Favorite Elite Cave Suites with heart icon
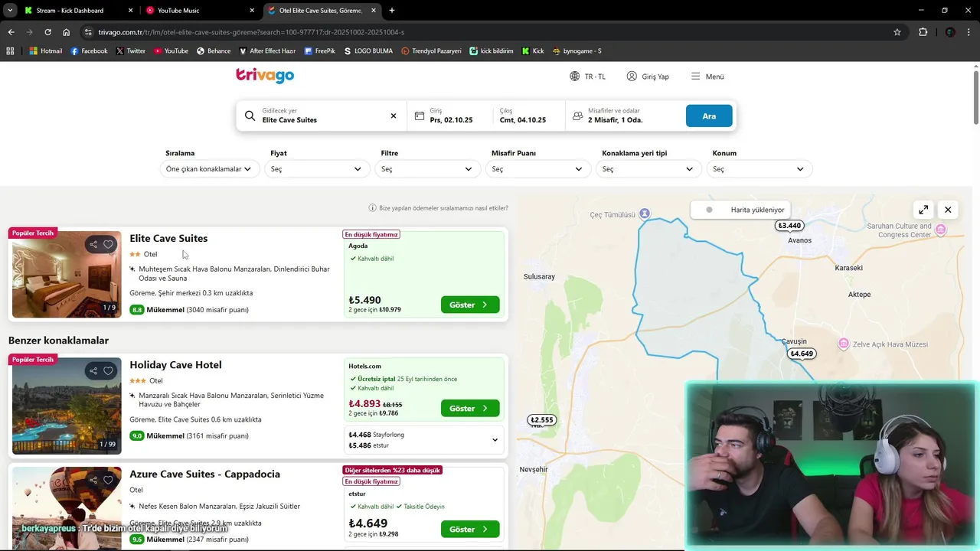 click(x=108, y=245)
